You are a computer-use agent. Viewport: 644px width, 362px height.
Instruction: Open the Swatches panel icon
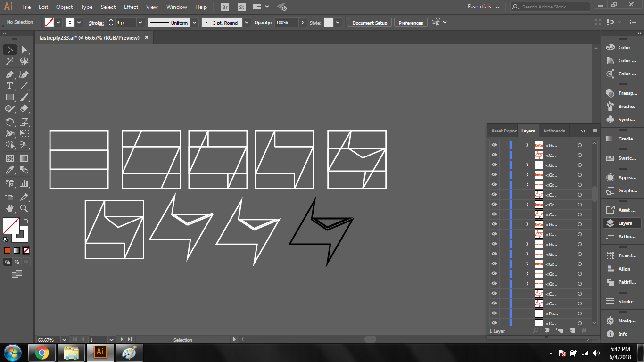click(x=610, y=158)
